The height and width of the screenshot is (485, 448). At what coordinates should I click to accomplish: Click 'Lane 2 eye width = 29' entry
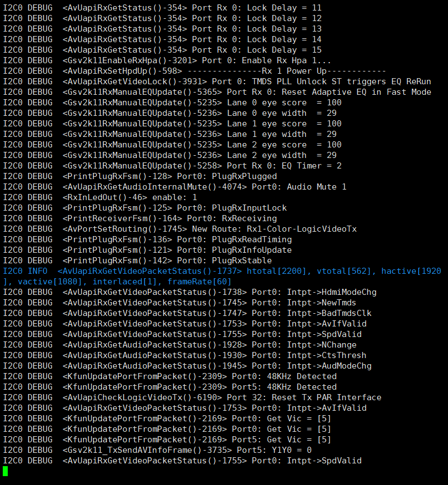coord(169,155)
